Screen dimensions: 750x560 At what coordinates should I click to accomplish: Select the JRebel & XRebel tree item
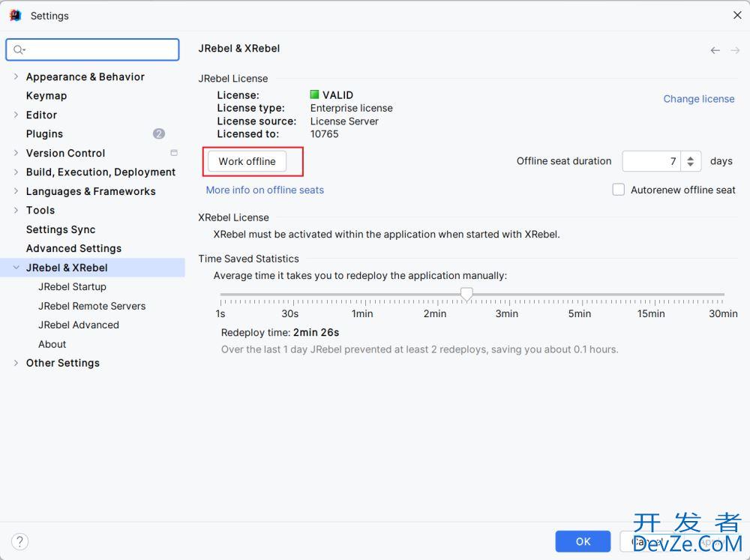tap(92, 268)
